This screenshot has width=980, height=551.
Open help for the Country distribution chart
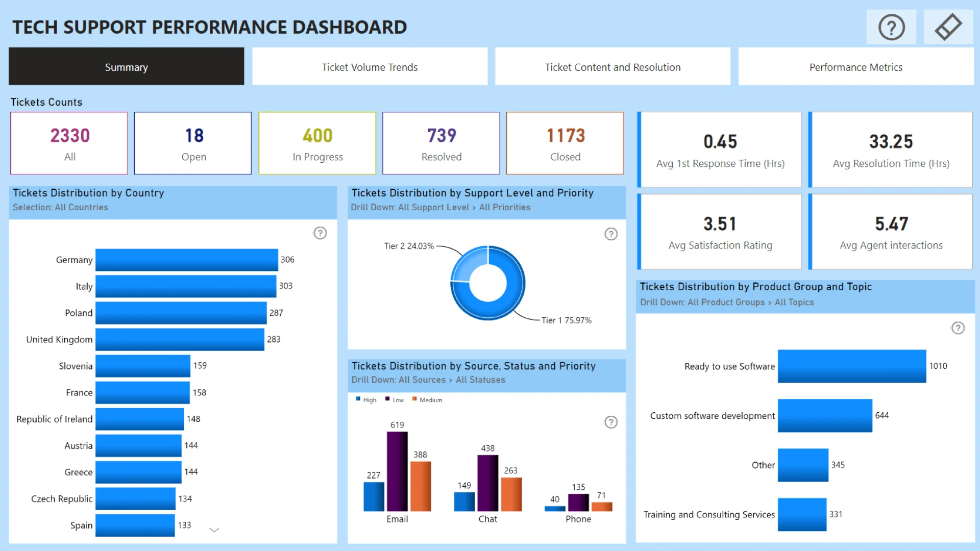tap(320, 233)
